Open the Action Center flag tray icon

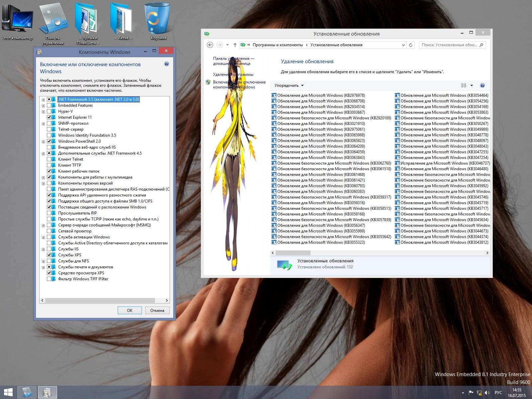click(471, 393)
